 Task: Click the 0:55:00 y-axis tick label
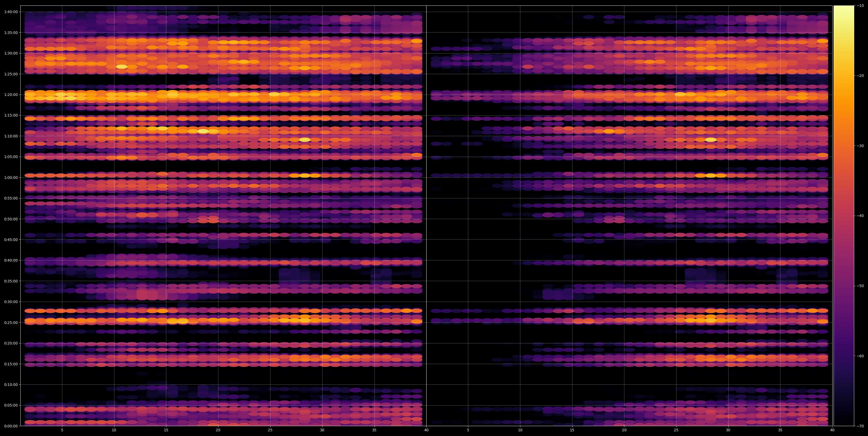point(11,198)
